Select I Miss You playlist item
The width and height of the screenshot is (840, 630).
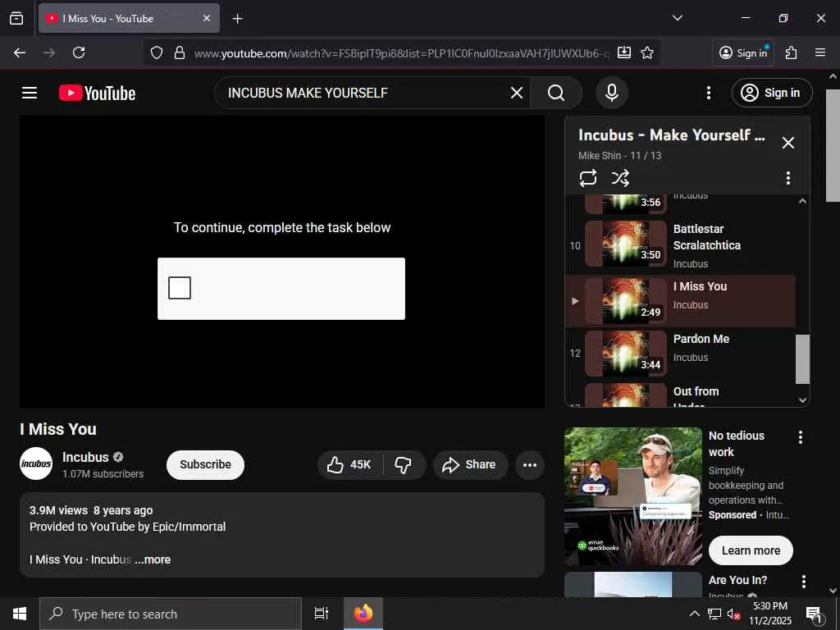680,301
